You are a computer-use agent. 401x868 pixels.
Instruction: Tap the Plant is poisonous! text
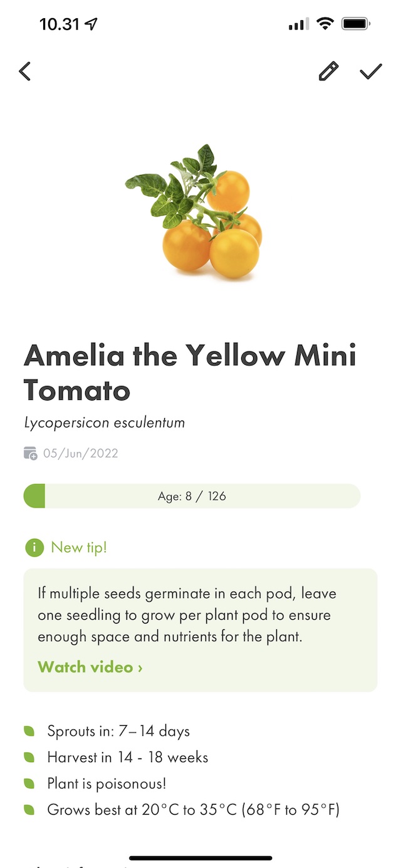point(107,783)
